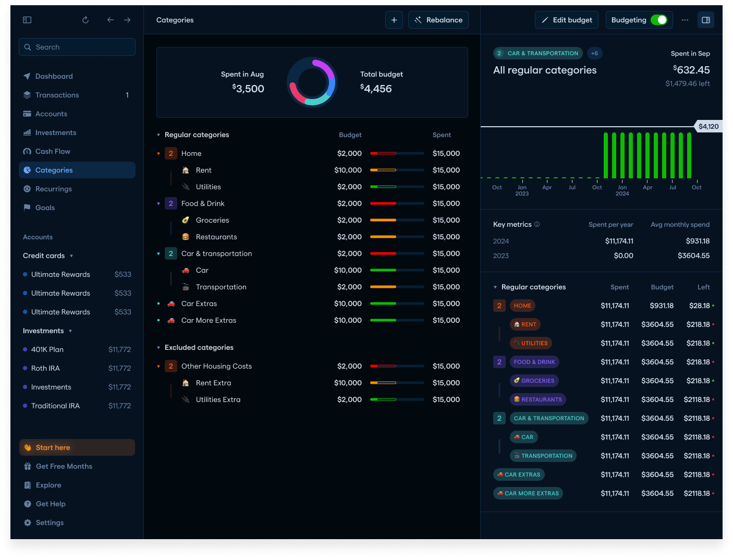733x560 pixels.
Task: Click the refresh icon in the sidebar header
Action: 85,20
